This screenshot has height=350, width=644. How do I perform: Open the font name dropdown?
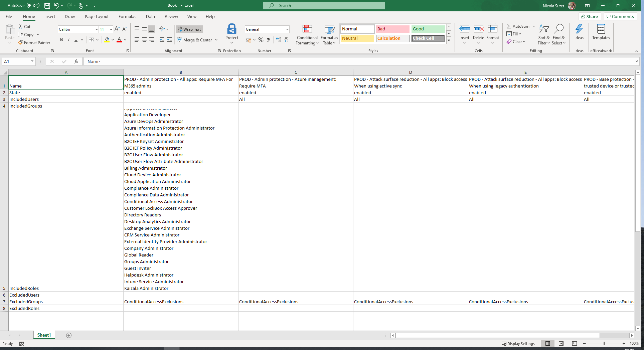tap(97, 29)
